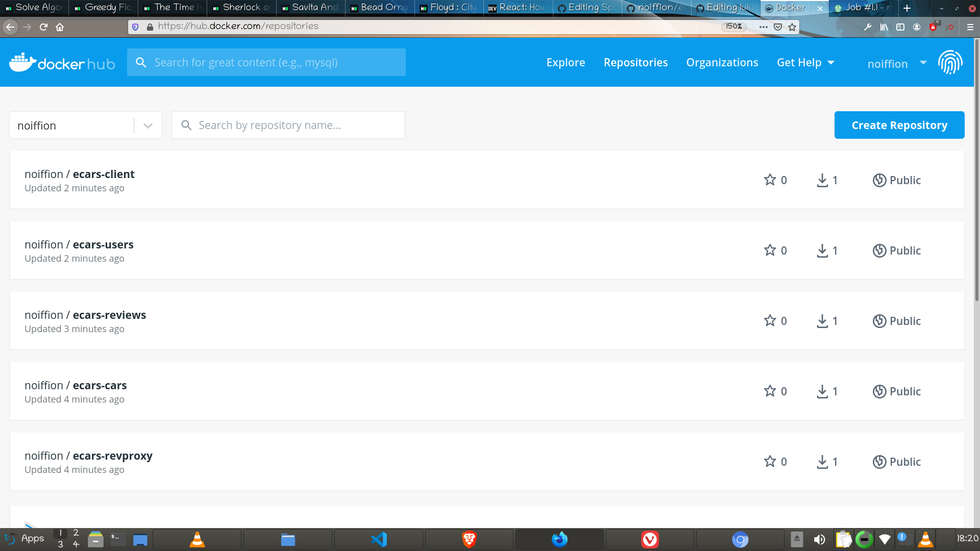Click the browser address bar URL
This screenshot has height=551, width=980.
point(238,27)
